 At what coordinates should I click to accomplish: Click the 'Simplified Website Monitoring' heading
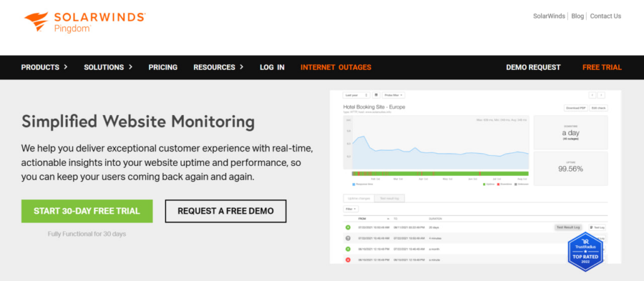(138, 121)
